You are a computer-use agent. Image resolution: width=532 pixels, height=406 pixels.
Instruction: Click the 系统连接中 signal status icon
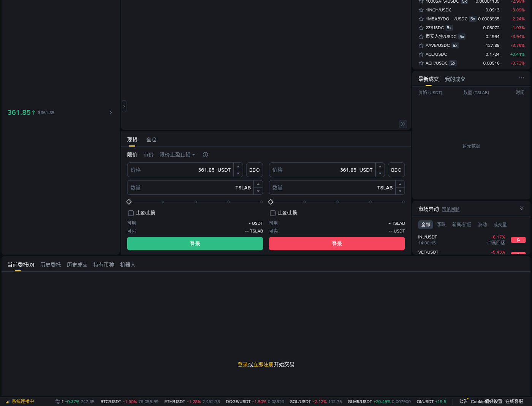[8, 401]
